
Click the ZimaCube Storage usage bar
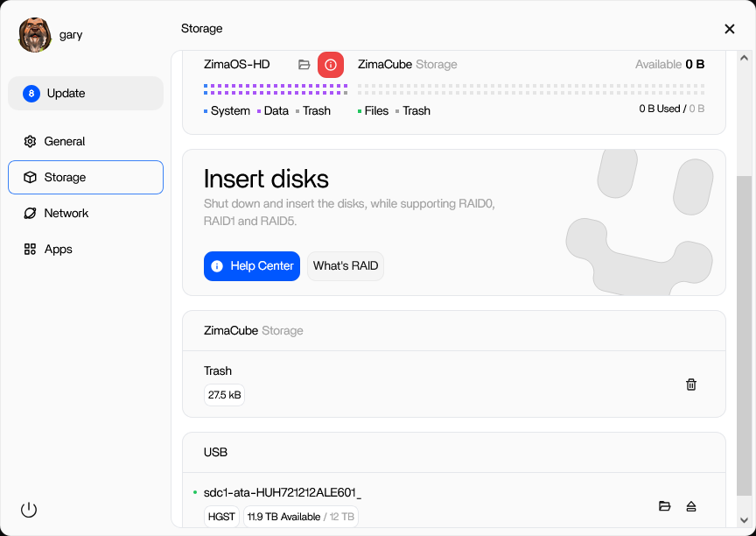[531, 89]
